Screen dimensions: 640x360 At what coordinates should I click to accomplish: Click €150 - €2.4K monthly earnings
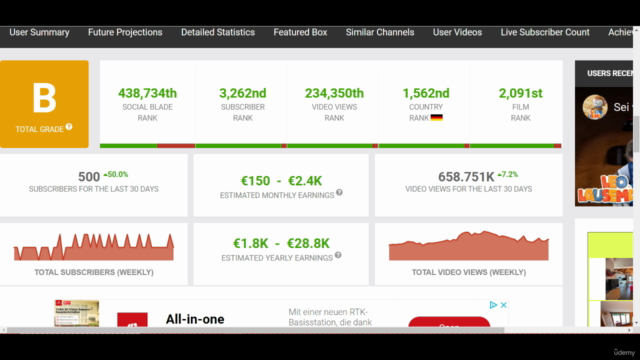[281, 180]
